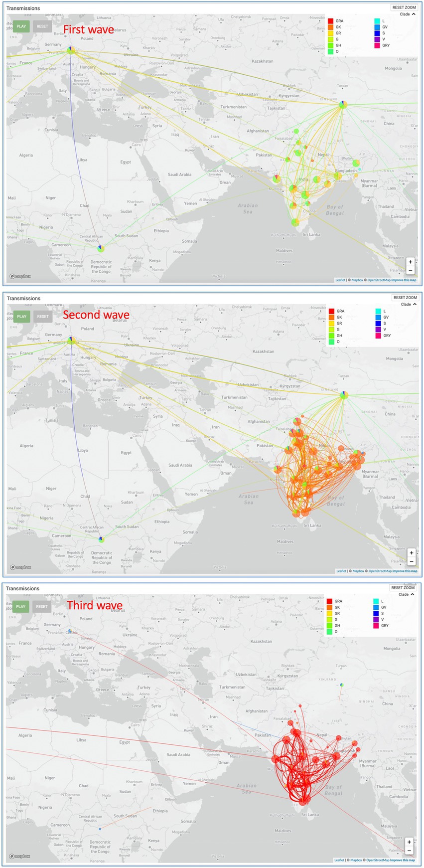
Task: Click the G swatch in First wave legend
Action: coord(330,39)
